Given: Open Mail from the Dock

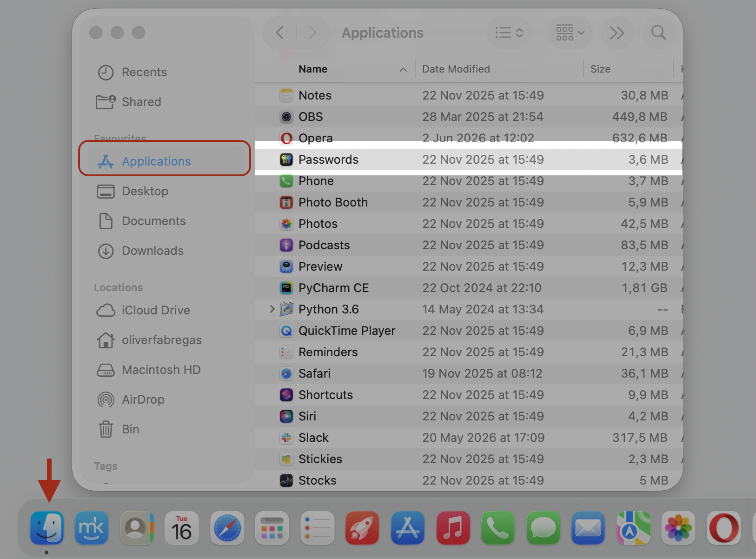Looking at the screenshot, I should click(588, 528).
